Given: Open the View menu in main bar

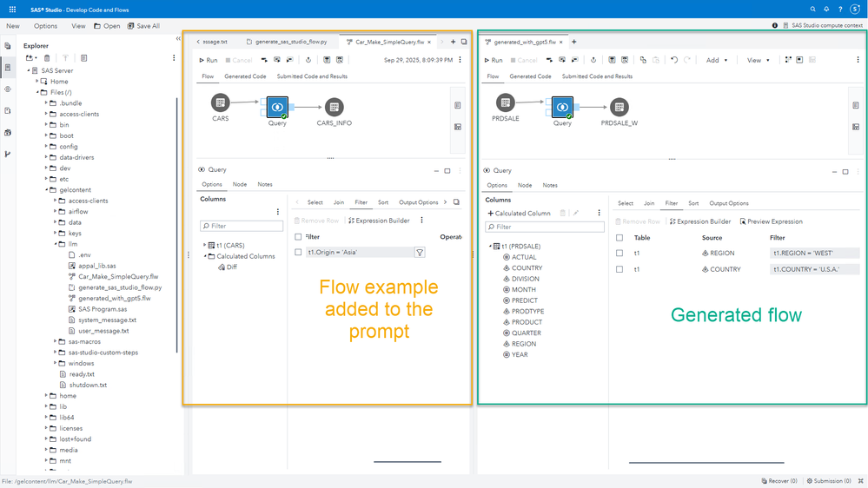Looking at the screenshot, I should (78, 26).
